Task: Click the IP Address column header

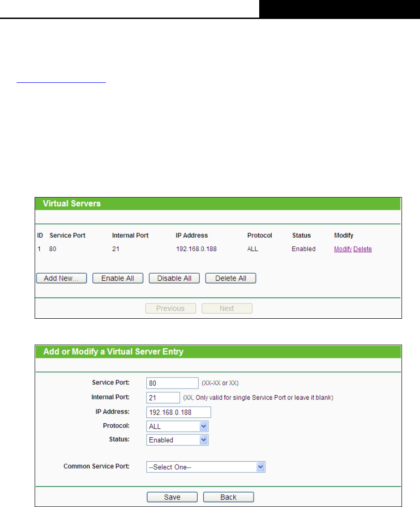Action: pyautogui.click(x=192, y=235)
